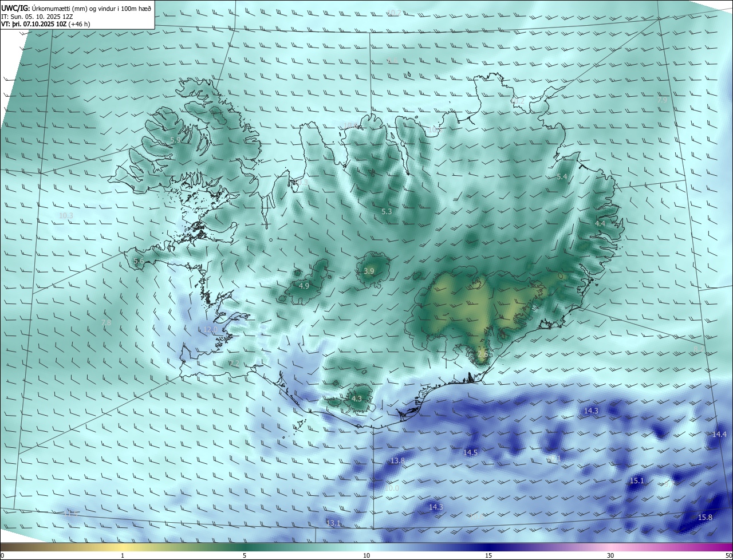This screenshot has width=733, height=560.
Task: Click the 0 tick on the color scale
Action: (2, 556)
